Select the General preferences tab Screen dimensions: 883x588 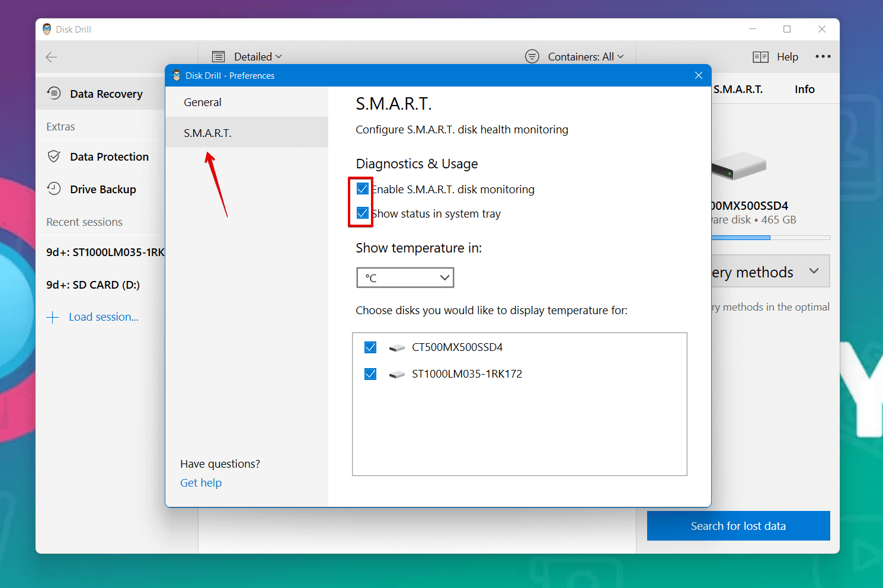(x=247, y=102)
